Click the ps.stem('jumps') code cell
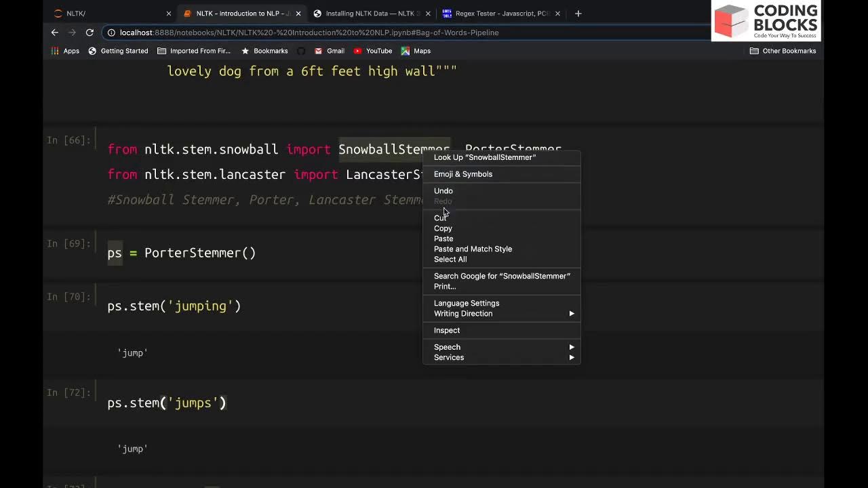This screenshot has height=488, width=868. [x=167, y=403]
